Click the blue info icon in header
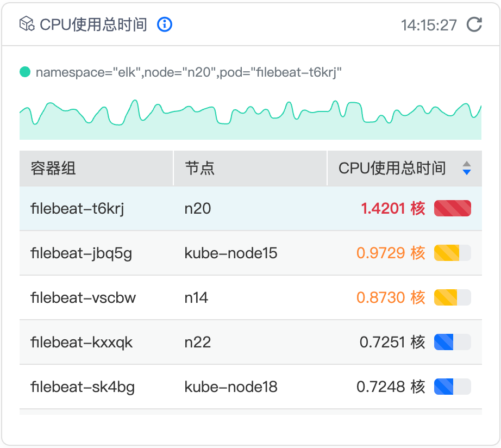Image resolution: width=501 pixels, height=448 pixels. coord(165,24)
